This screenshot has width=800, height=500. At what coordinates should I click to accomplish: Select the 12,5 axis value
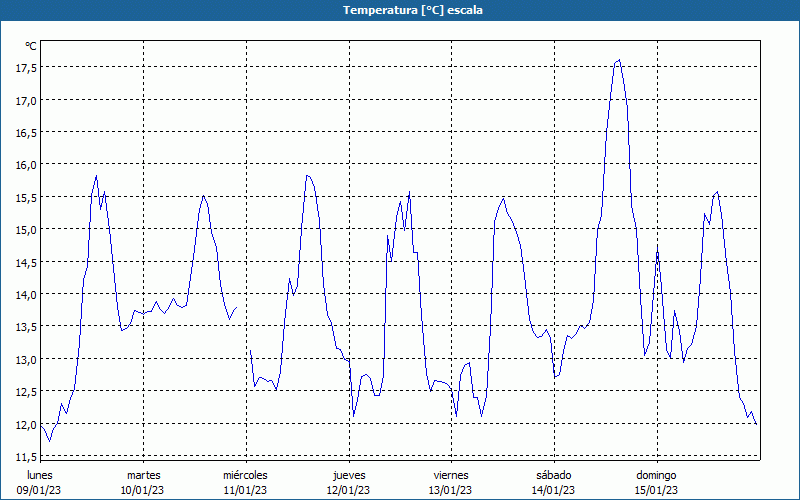[26, 392]
